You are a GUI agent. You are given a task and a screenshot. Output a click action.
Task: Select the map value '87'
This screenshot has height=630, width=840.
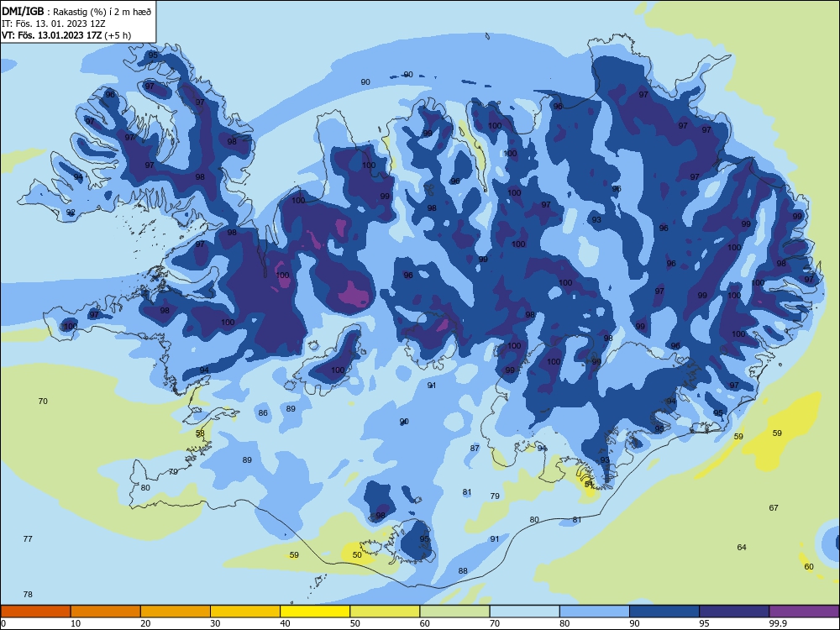pyautogui.click(x=475, y=449)
